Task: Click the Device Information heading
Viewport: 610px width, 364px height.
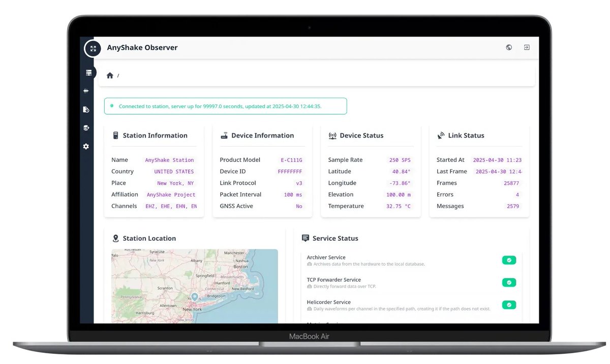Action: click(x=262, y=136)
